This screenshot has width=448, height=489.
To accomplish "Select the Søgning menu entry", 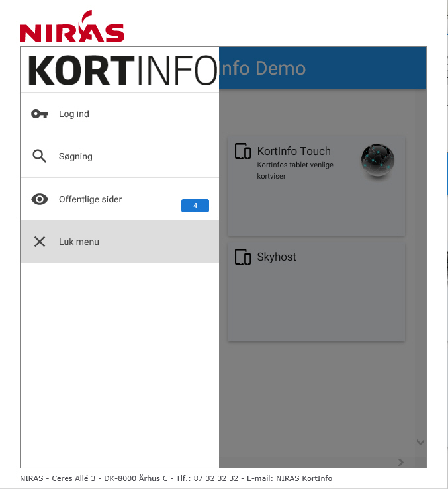I will tap(120, 156).
